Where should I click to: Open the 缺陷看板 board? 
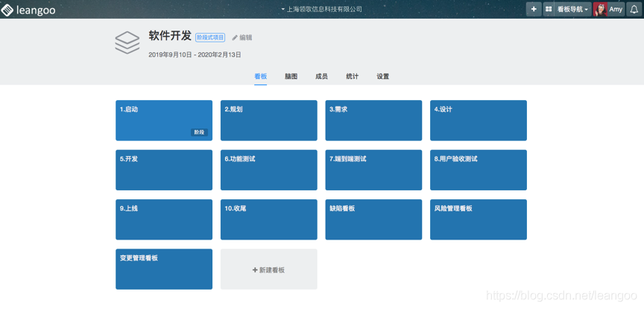click(x=373, y=219)
